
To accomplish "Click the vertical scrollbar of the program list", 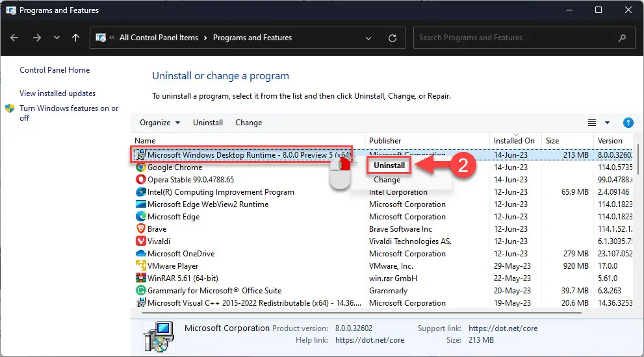I will tap(638, 158).
